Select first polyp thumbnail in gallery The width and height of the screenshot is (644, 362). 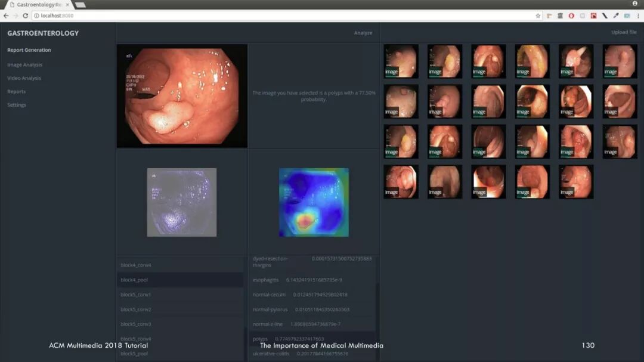click(401, 61)
